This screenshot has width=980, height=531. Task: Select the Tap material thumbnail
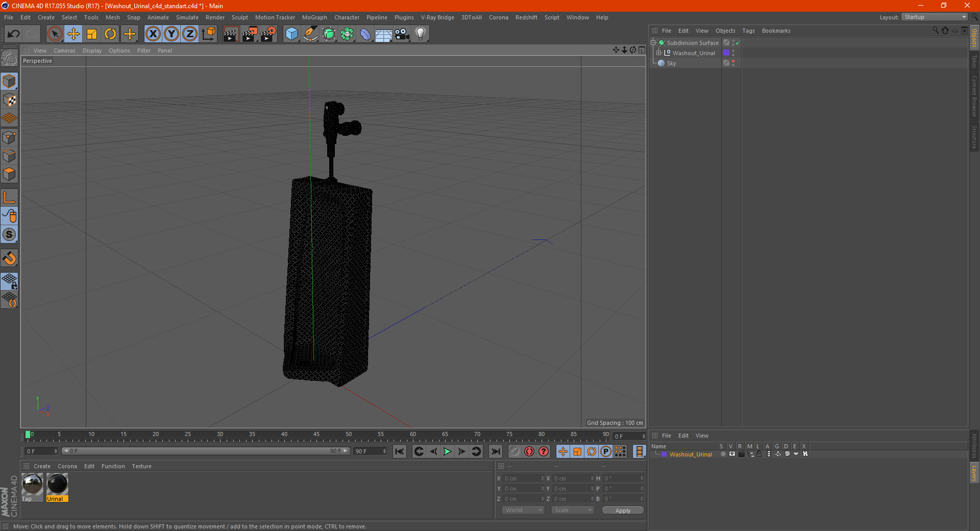pos(32,487)
